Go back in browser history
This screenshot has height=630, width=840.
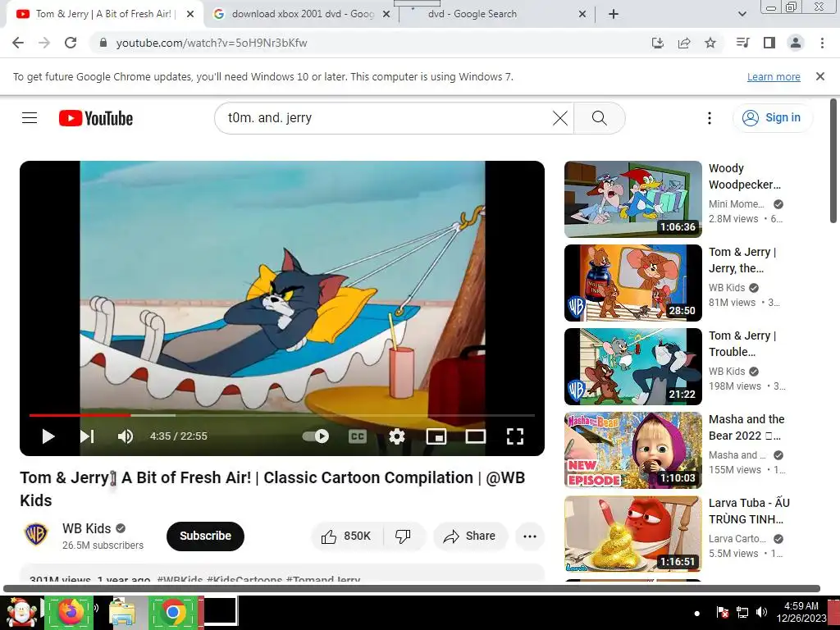click(18, 43)
